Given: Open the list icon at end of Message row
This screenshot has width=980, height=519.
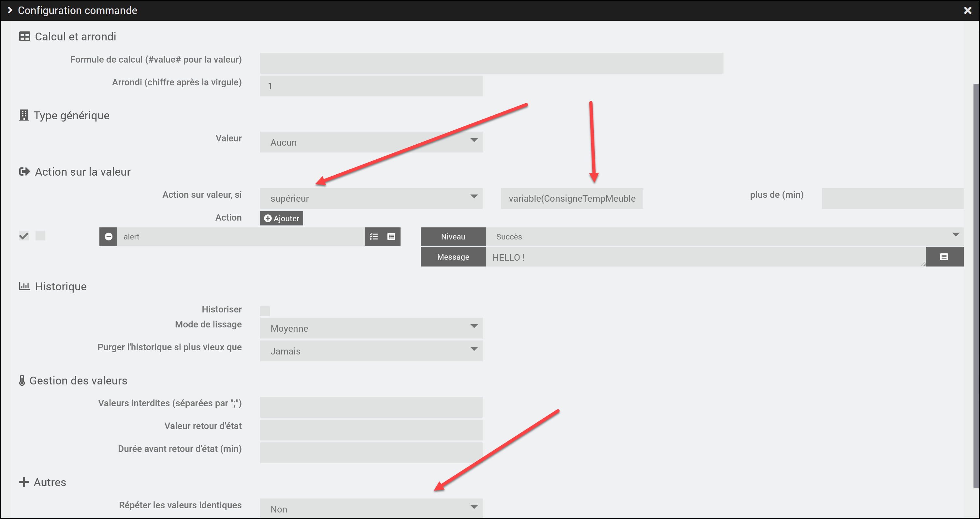Looking at the screenshot, I should coord(944,257).
